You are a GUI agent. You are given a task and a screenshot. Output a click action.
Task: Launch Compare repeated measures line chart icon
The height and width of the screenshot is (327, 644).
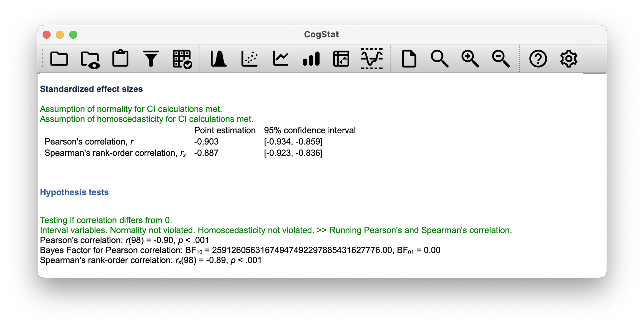point(280,59)
